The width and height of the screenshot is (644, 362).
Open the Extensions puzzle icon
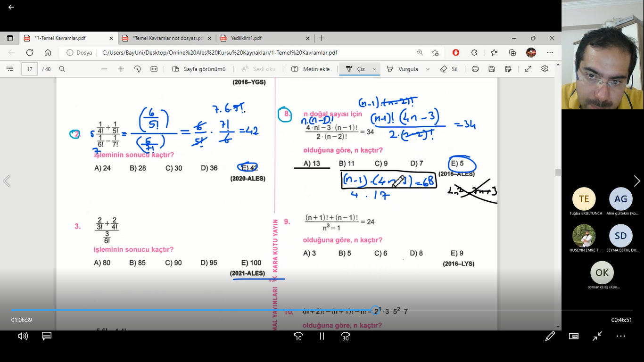click(x=474, y=53)
